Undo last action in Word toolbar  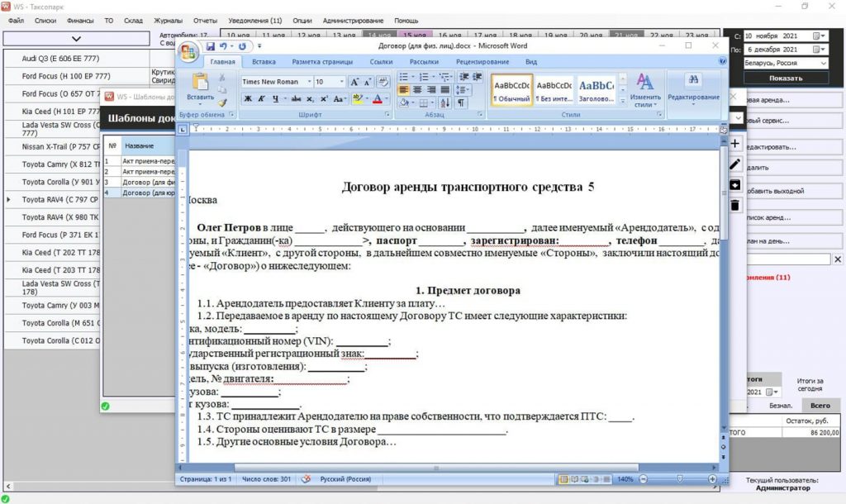click(x=223, y=46)
